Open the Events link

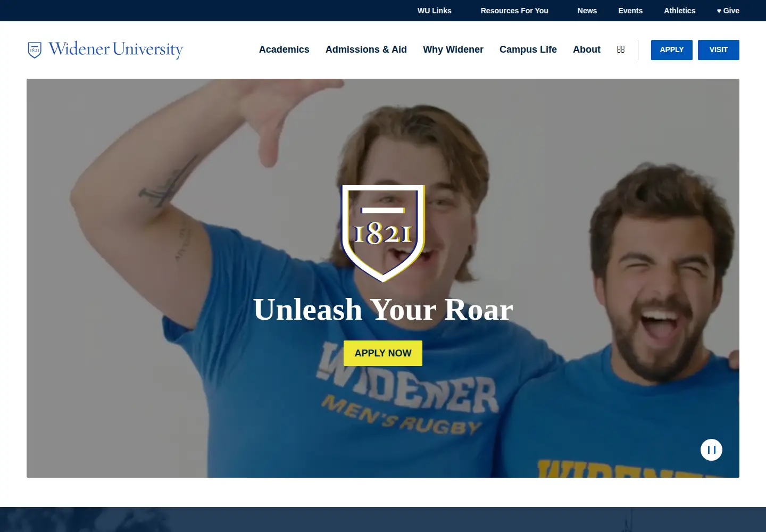tap(630, 11)
